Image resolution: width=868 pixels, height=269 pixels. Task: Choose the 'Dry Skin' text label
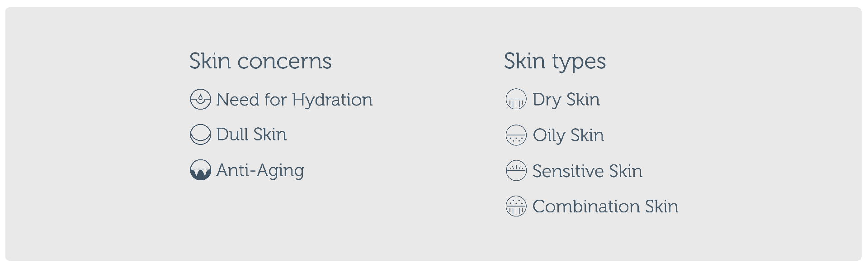tap(566, 99)
